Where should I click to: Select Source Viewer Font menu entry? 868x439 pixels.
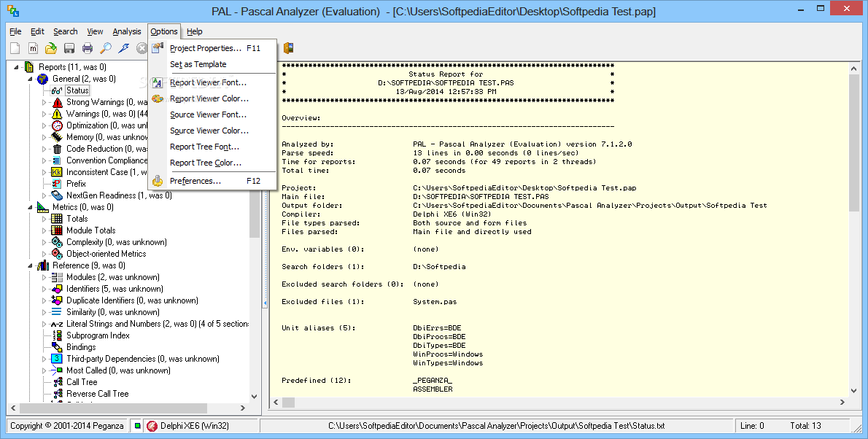(212, 114)
